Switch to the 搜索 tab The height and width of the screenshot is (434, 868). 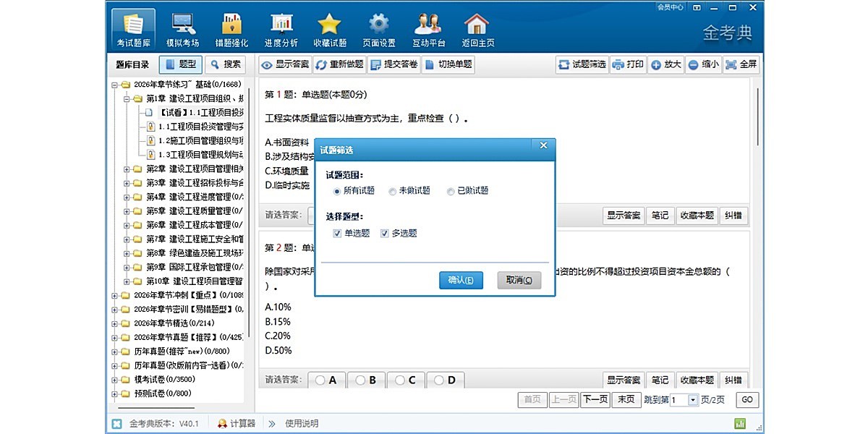pos(225,64)
